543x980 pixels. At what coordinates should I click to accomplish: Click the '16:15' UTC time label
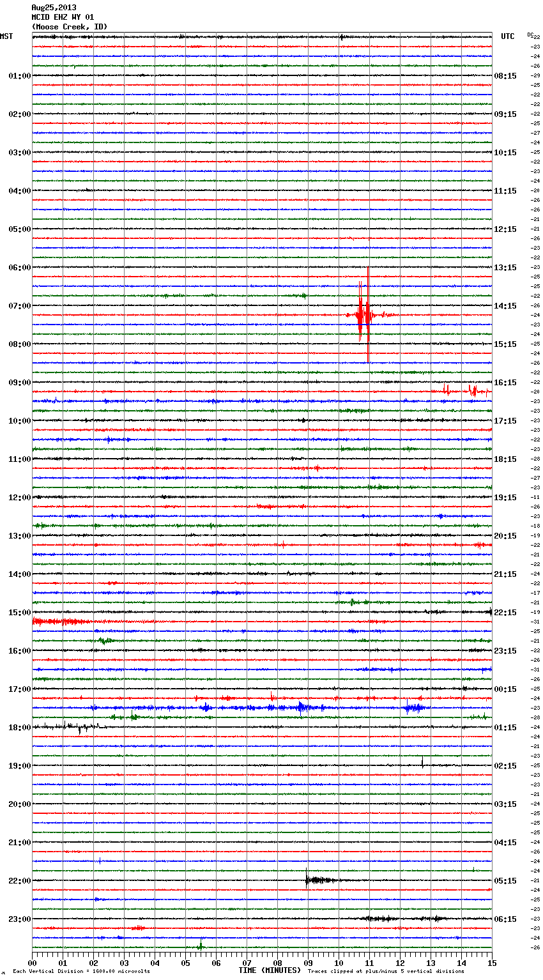[505, 383]
